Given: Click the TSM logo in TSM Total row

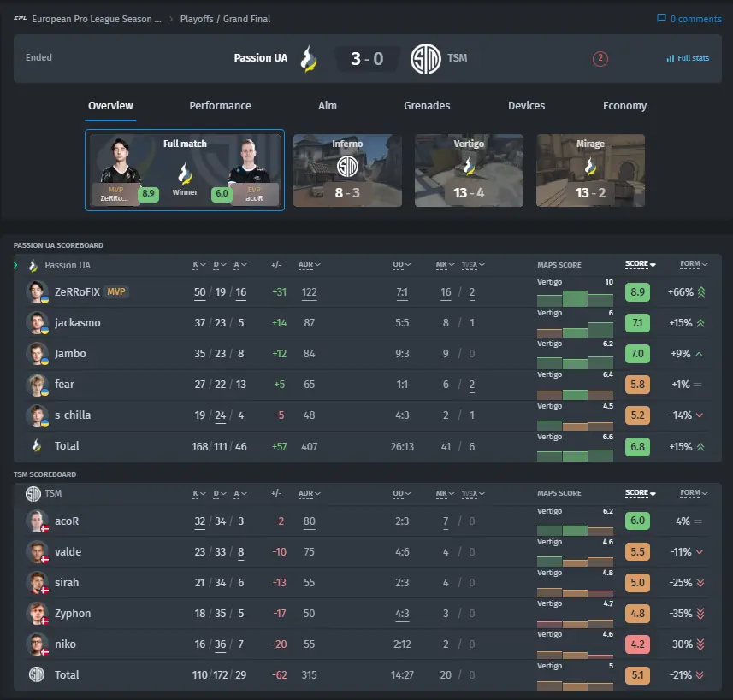Looking at the screenshot, I should [37, 674].
